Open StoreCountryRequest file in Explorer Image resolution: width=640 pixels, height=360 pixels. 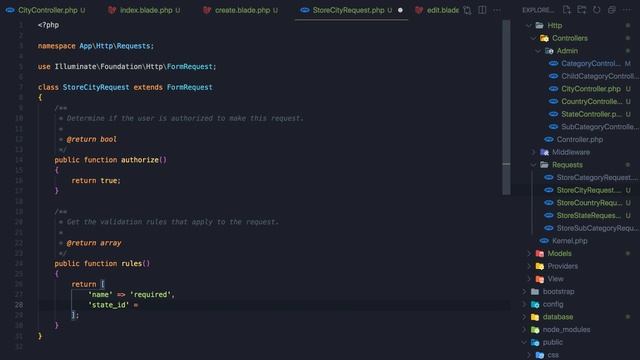[588, 202]
